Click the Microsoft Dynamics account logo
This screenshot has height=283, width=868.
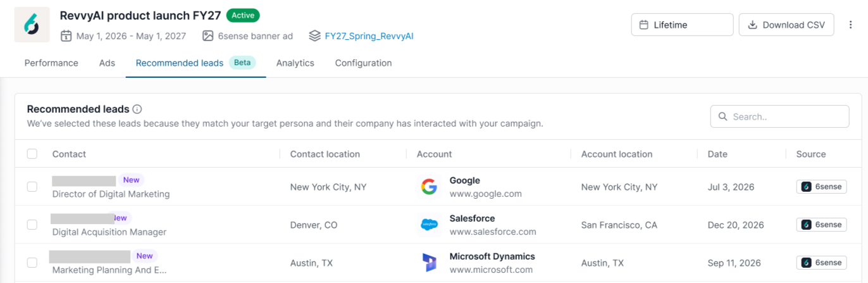(429, 262)
